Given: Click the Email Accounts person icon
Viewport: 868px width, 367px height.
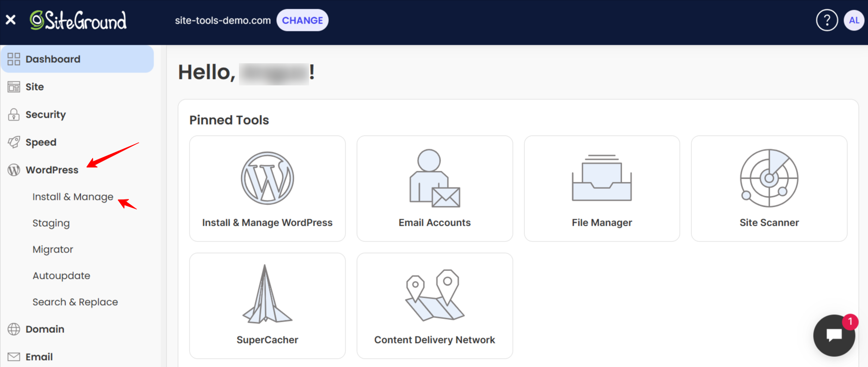Looking at the screenshot, I should pyautogui.click(x=434, y=178).
